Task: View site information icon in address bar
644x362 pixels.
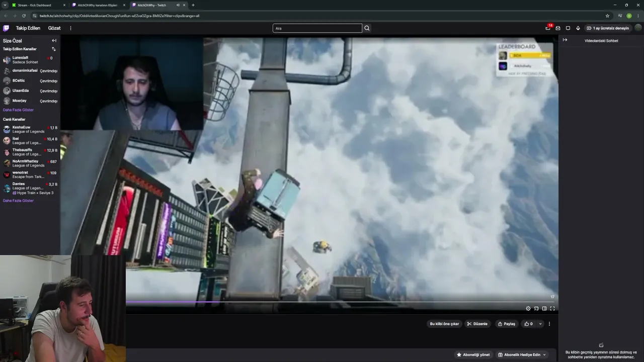Action: pos(35,16)
